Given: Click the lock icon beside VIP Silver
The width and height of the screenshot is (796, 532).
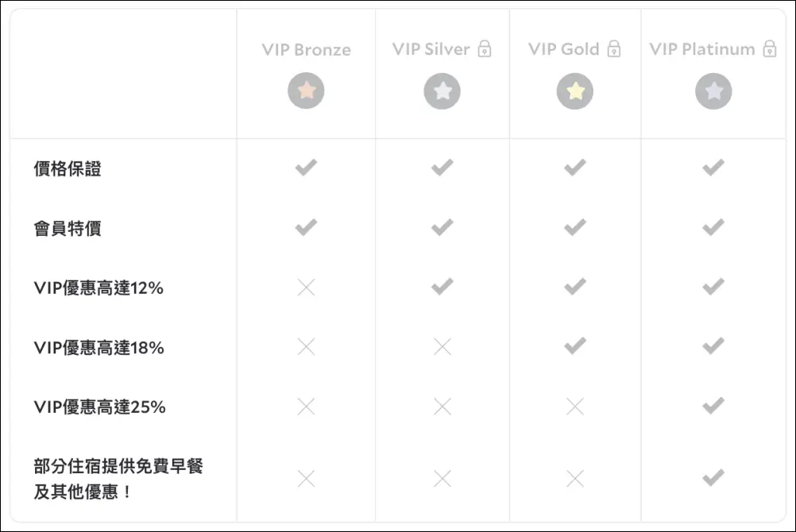Looking at the screenshot, I should pyautogui.click(x=485, y=49).
